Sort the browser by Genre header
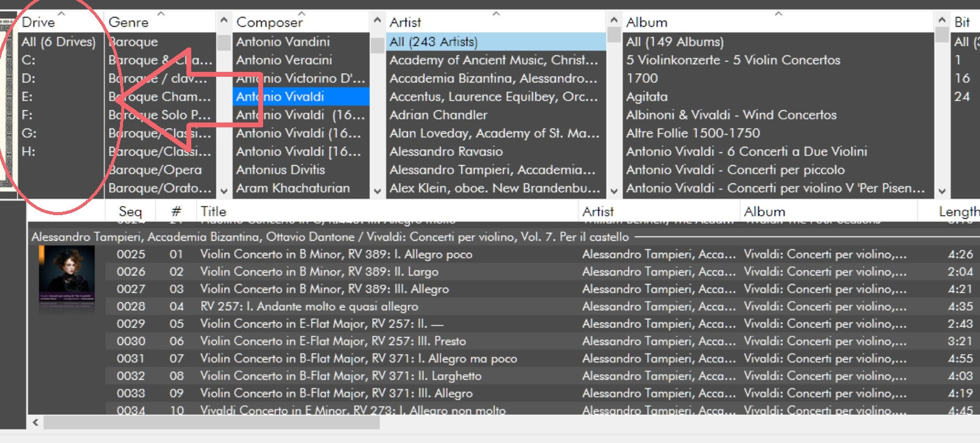 tap(129, 23)
